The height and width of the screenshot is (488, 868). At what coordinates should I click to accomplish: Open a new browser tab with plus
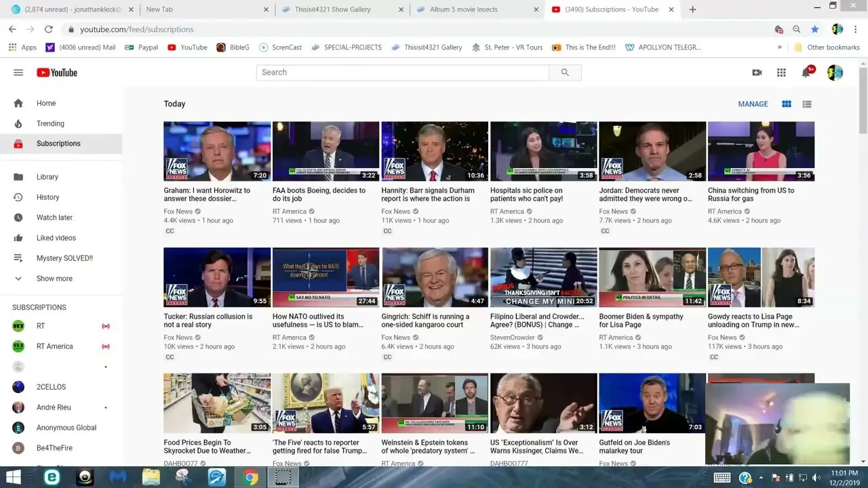pos(692,9)
